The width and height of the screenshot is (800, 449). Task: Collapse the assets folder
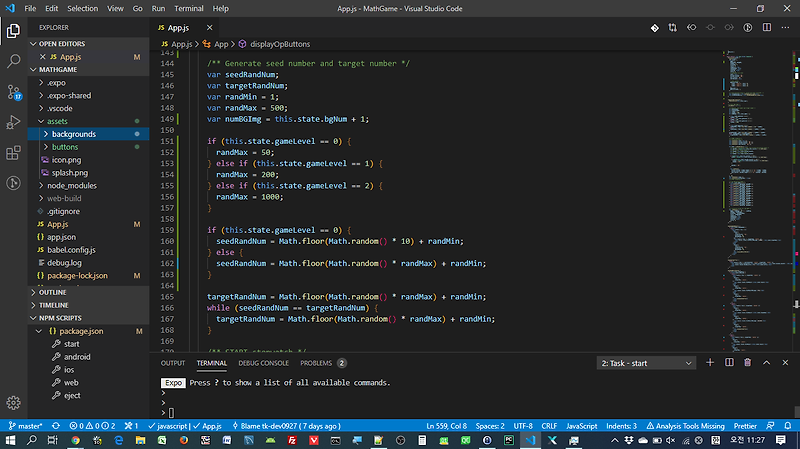58,120
